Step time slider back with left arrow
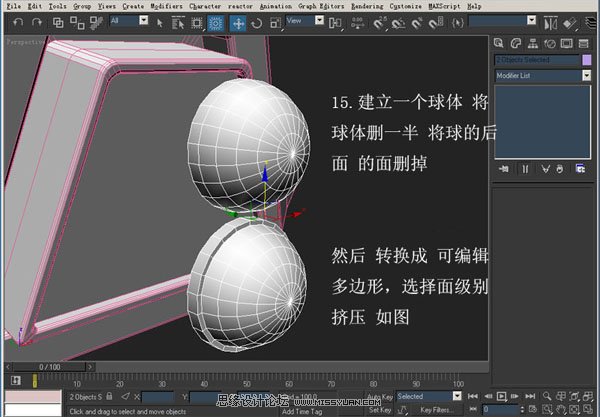Viewport: 600px width, 417px height. 8,367
